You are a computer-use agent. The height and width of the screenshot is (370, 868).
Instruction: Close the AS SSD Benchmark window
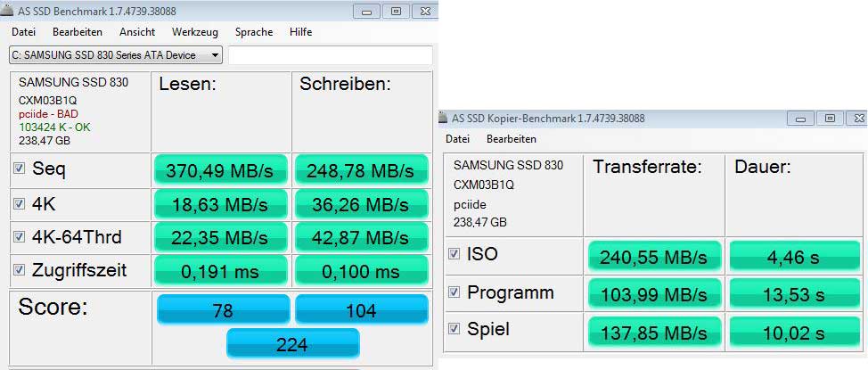[423, 11]
